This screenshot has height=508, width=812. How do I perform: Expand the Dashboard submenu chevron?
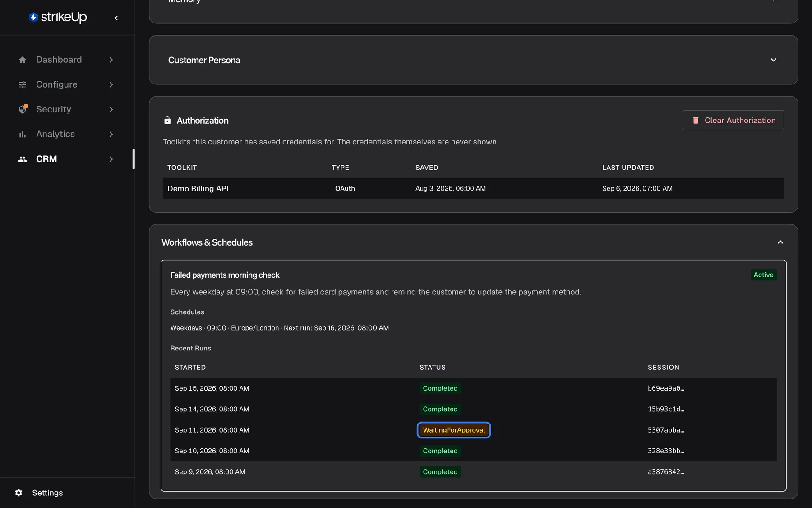click(111, 60)
